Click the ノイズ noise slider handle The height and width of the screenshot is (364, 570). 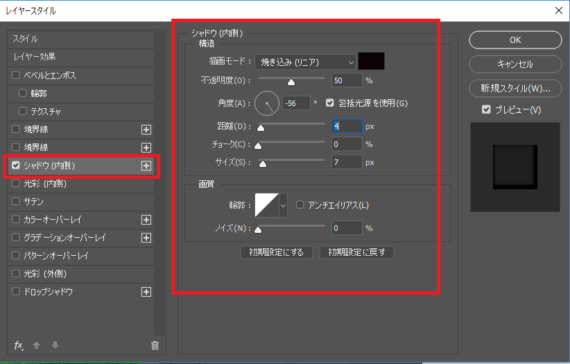(258, 229)
